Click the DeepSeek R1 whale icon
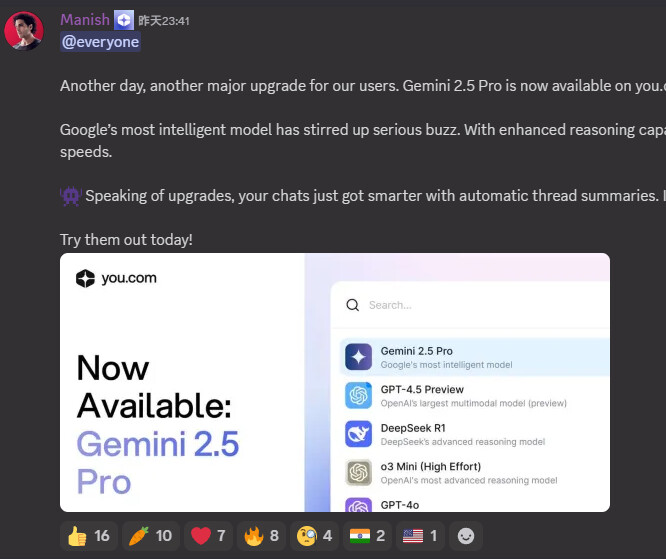 point(358,434)
